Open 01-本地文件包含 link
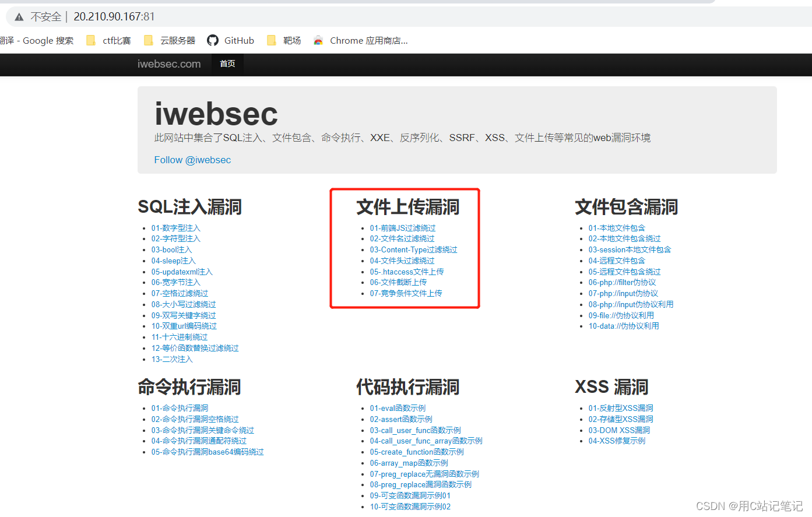This screenshot has height=517, width=812. pos(617,228)
